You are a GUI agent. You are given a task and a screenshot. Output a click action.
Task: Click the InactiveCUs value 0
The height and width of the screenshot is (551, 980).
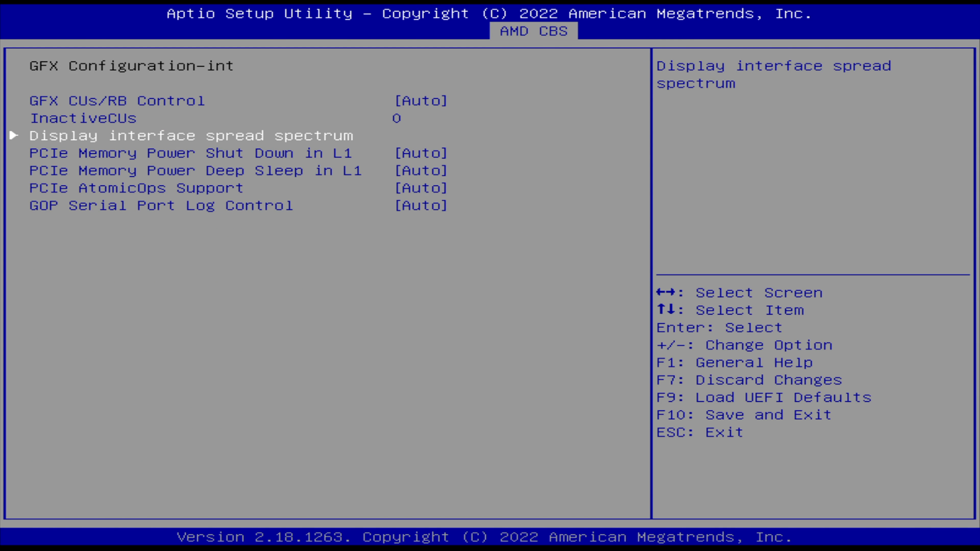[x=396, y=118]
